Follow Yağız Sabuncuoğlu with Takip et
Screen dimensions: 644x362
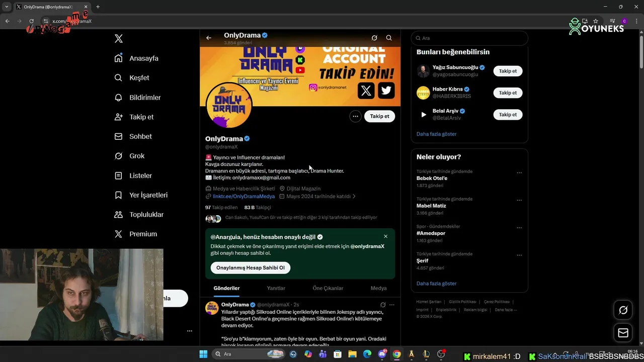coord(508,71)
